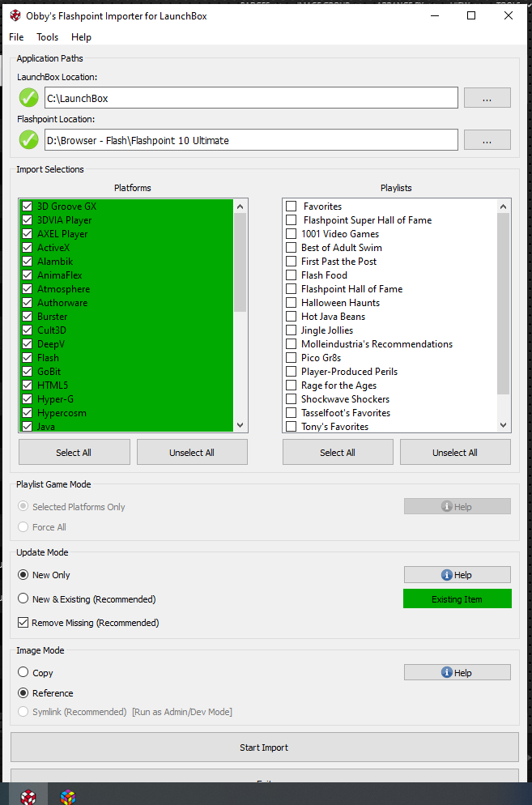Uncheck the HTML5 platform
532x805 pixels.
[28, 385]
